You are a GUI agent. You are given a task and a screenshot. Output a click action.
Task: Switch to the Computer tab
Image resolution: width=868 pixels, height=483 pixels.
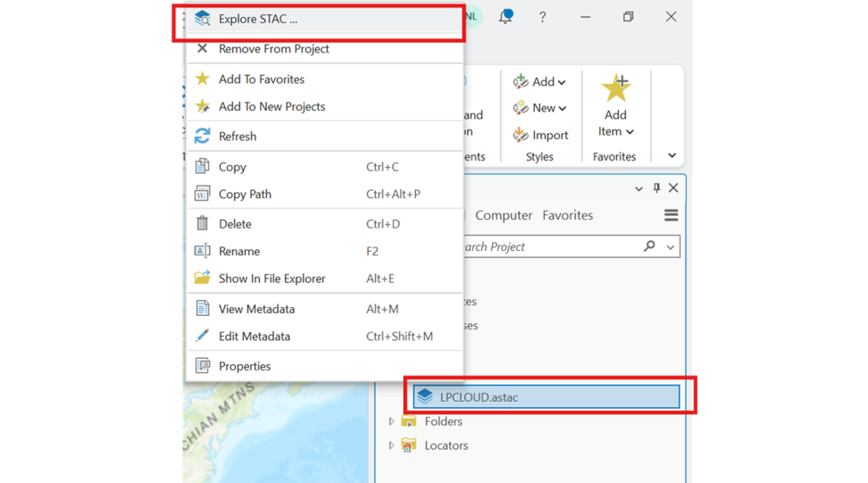(504, 215)
